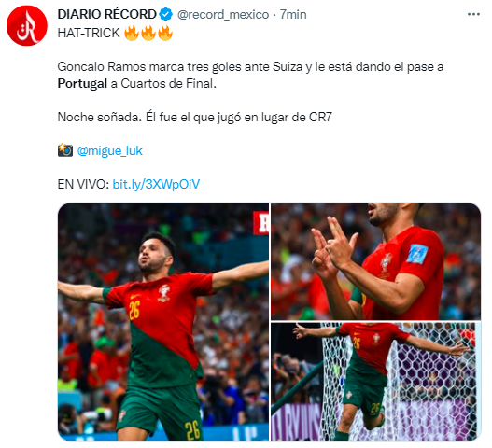This screenshot has height=448, width=492.
Task: Click the red Récord watermark on the photo
Action: coord(260,223)
